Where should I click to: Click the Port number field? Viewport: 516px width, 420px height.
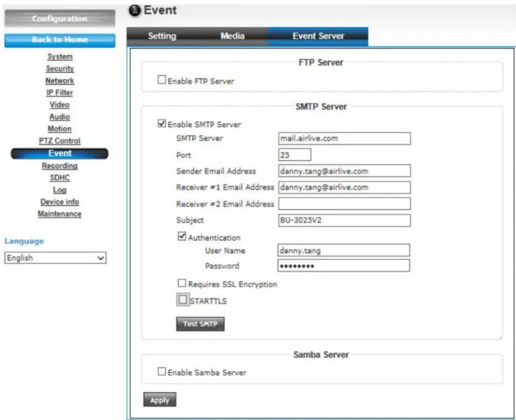click(295, 154)
